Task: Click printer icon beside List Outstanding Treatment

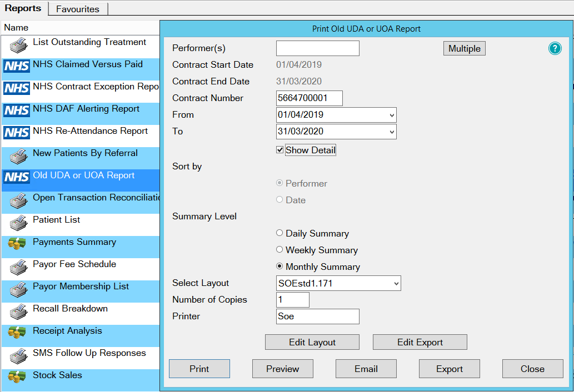Action: click(18, 44)
